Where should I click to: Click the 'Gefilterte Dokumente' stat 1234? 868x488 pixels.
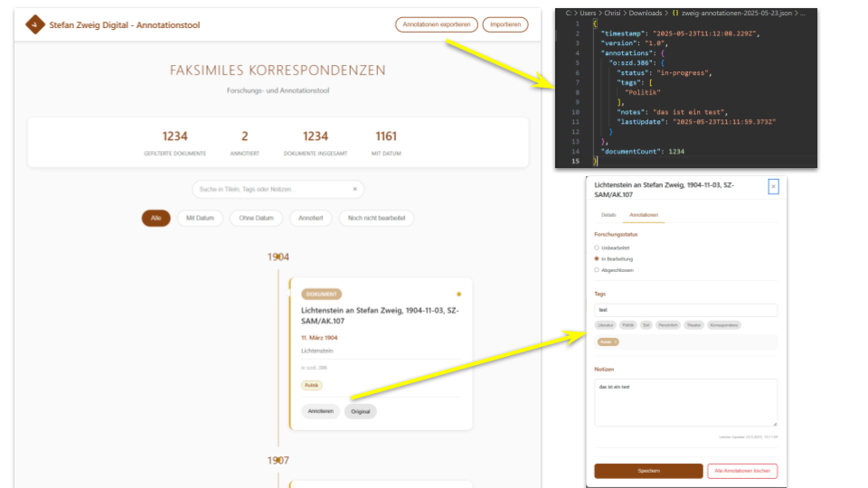point(175,136)
